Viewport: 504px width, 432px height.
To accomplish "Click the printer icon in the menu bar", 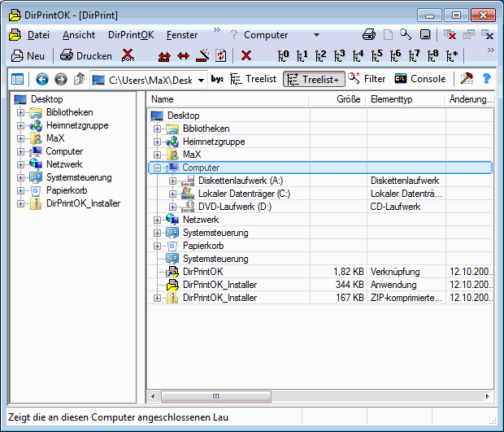I will tap(369, 34).
